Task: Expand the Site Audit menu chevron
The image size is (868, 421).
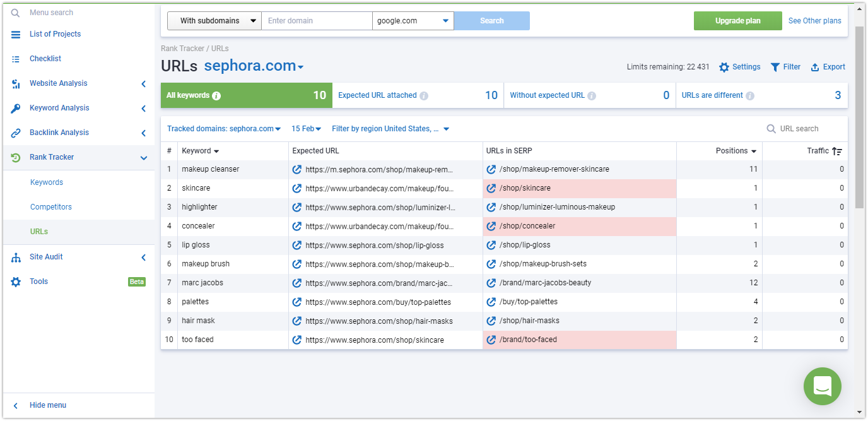Action: [x=144, y=257]
